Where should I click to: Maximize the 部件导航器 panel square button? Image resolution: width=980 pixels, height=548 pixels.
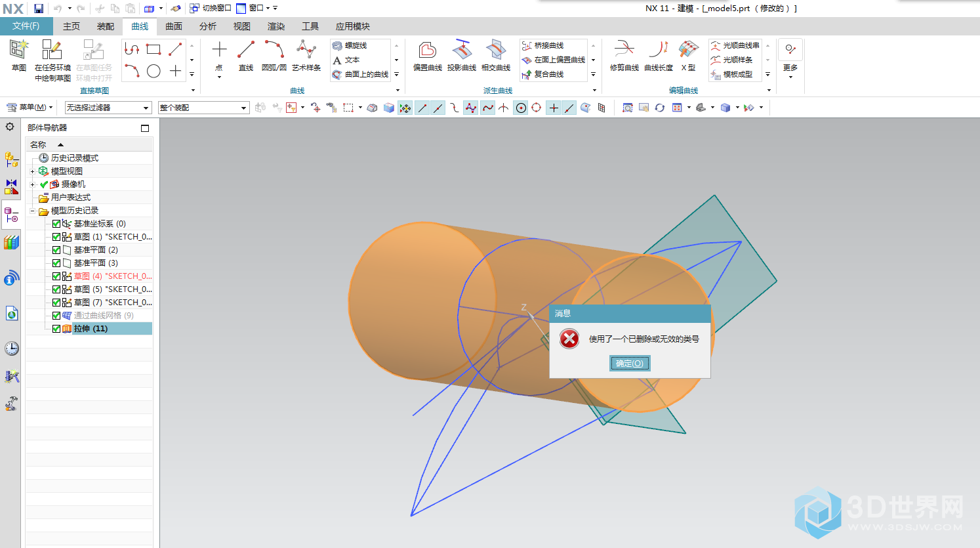[145, 128]
